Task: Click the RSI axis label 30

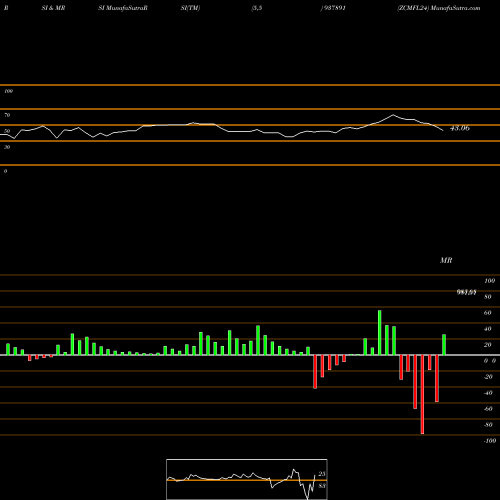Action: [7, 147]
